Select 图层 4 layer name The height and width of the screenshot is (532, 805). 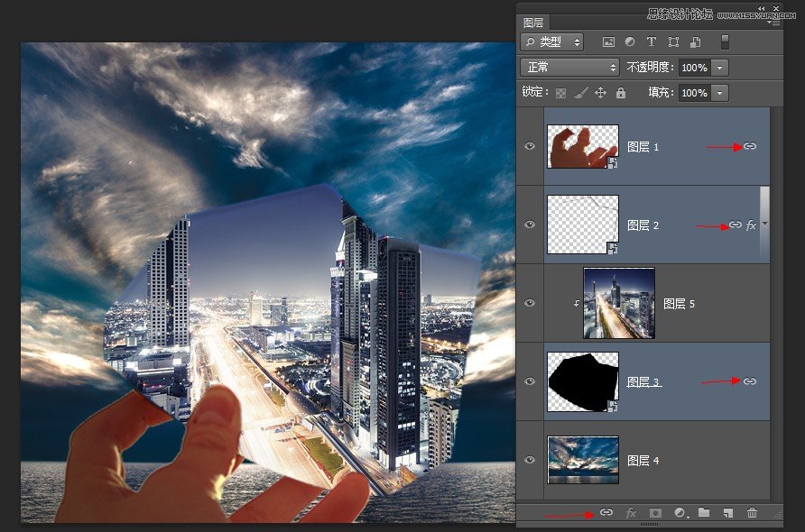click(643, 461)
